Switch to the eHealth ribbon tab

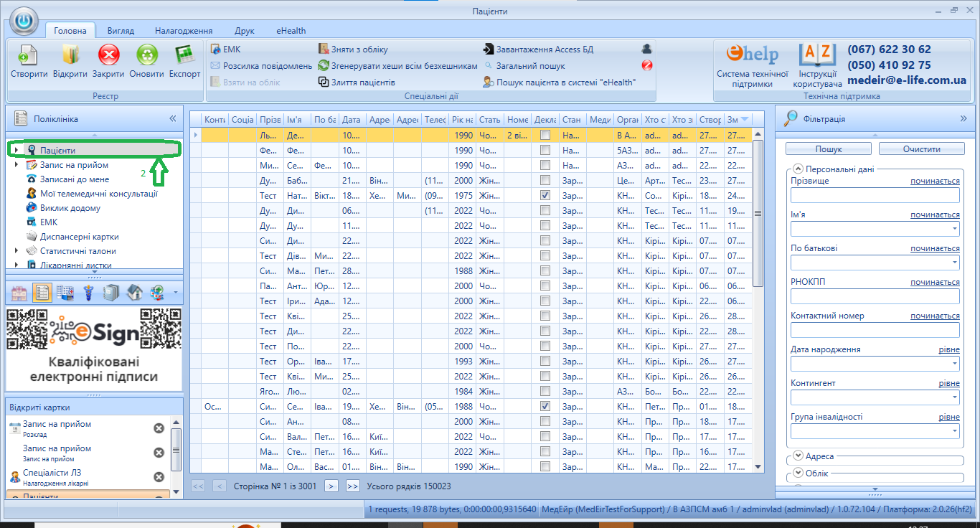pyautogui.click(x=291, y=31)
